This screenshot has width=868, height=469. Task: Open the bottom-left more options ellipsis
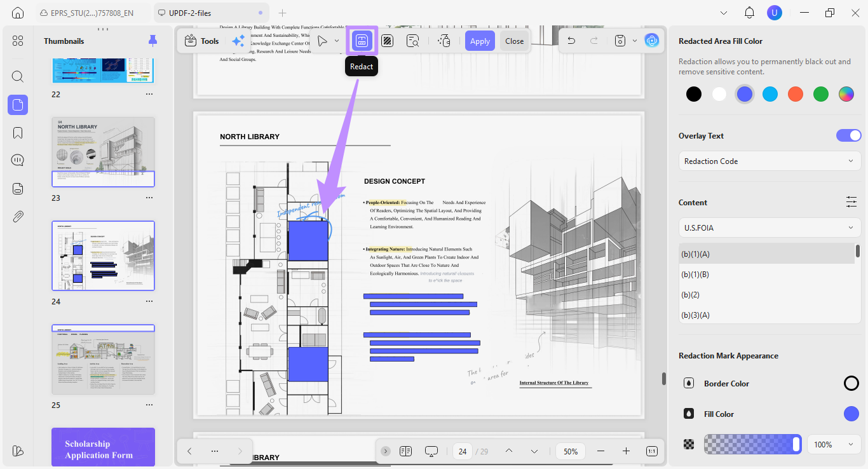pyautogui.click(x=215, y=451)
